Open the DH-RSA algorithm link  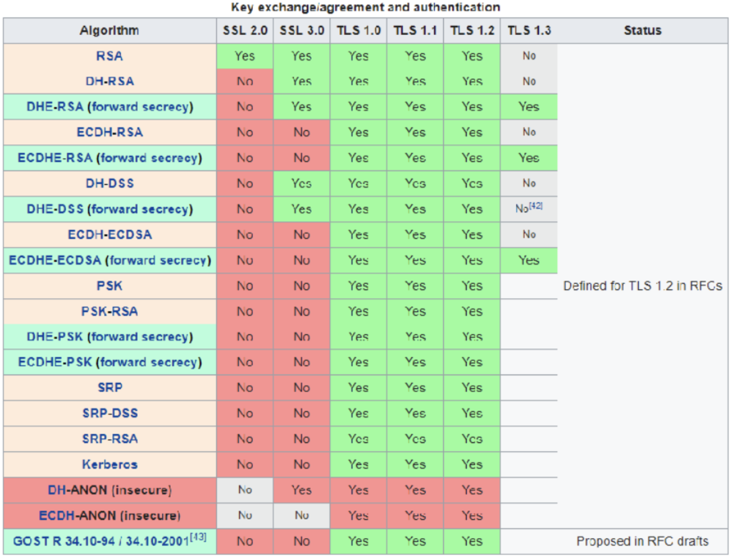point(109,81)
